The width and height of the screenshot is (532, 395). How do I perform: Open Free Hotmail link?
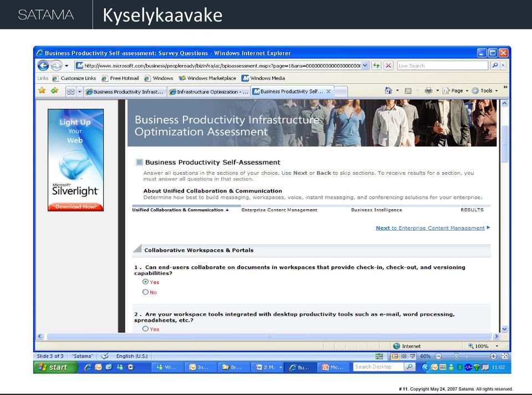pyautogui.click(x=120, y=78)
